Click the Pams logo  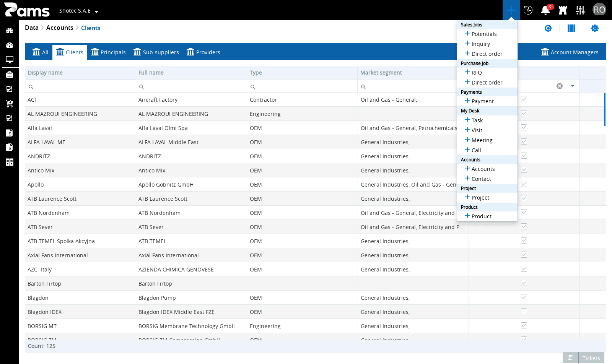(27, 10)
